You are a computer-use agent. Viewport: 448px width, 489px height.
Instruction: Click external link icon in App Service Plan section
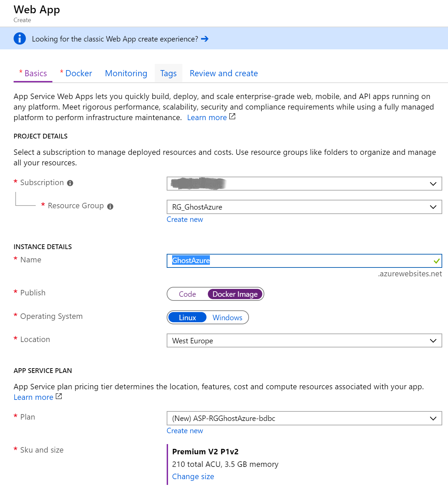[x=59, y=396]
